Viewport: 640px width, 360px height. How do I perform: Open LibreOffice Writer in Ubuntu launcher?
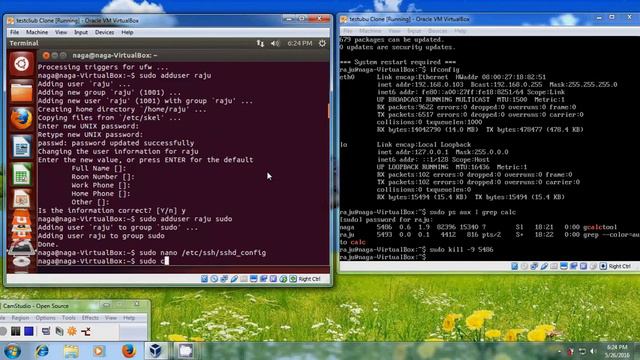[21, 147]
